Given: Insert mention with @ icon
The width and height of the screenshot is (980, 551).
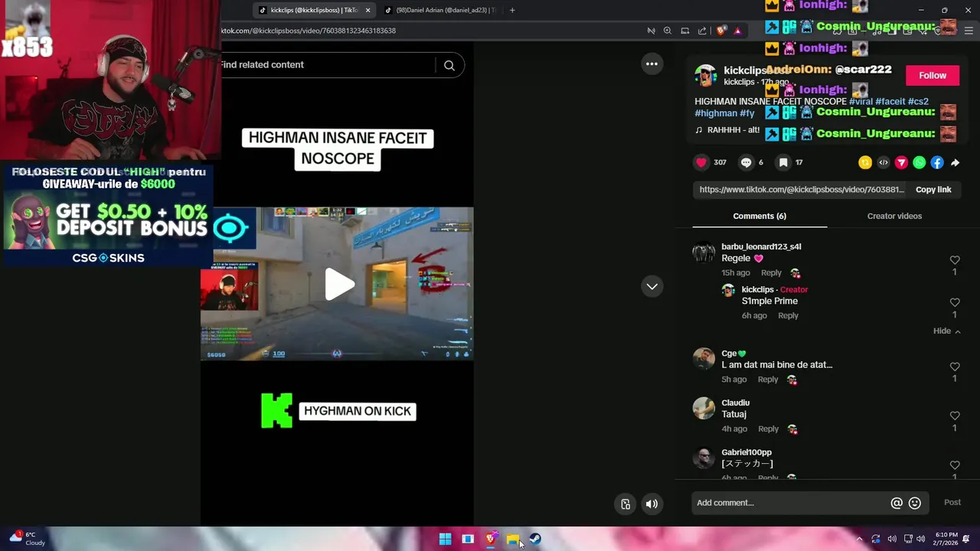Looking at the screenshot, I should (x=897, y=503).
